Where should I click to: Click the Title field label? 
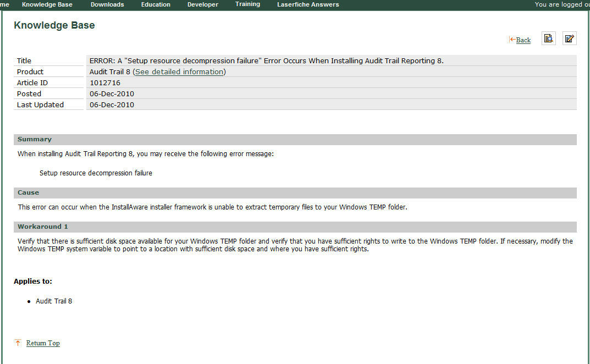coord(24,60)
